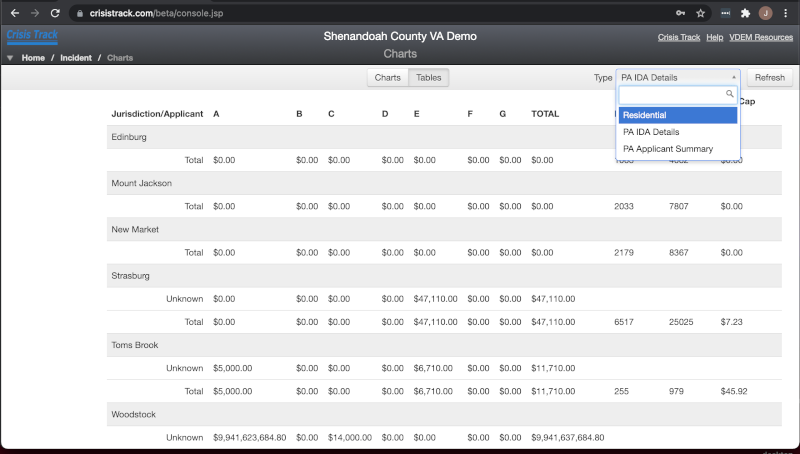Click the Jurisdiction/Applicant column header
The image size is (800, 454).
[x=157, y=114]
